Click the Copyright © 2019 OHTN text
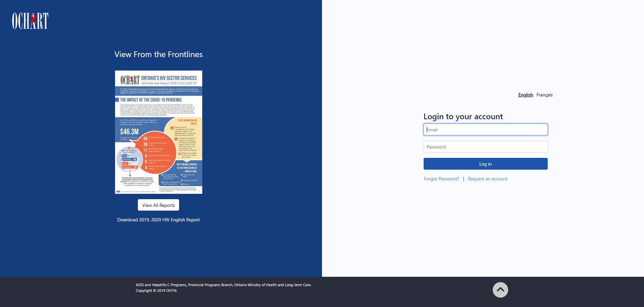This screenshot has height=307, width=644. [156, 291]
